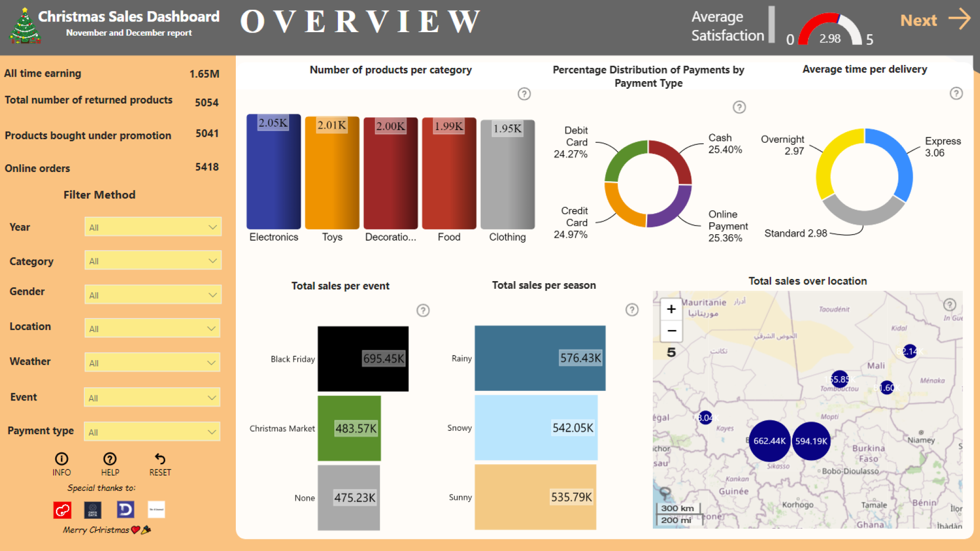Select the grey Clothing bar

click(x=507, y=174)
